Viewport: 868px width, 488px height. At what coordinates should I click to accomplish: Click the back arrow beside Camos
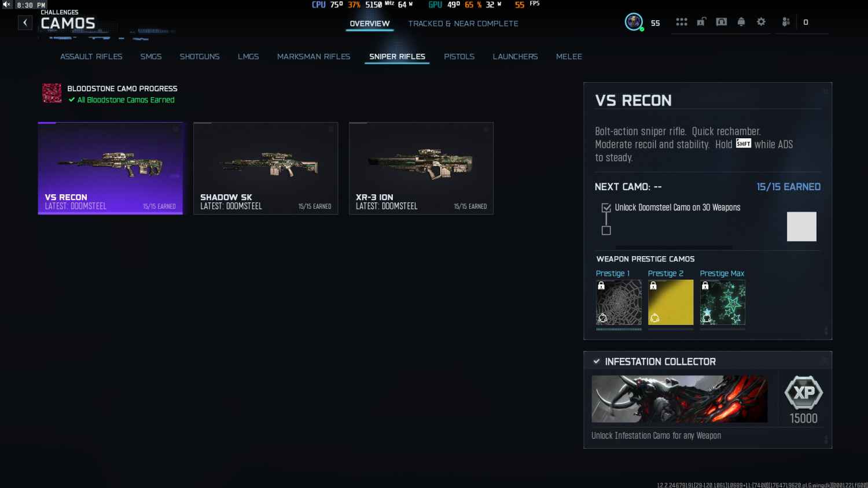point(25,23)
